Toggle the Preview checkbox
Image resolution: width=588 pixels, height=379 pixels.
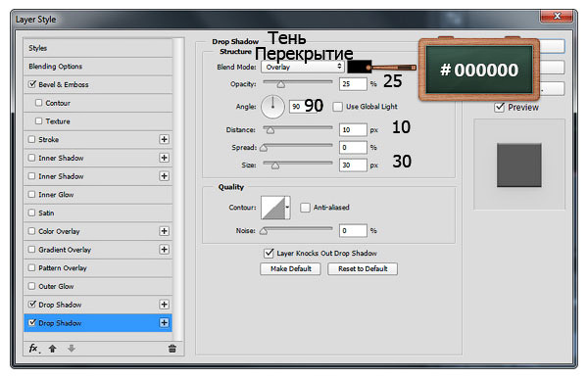[499, 107]
